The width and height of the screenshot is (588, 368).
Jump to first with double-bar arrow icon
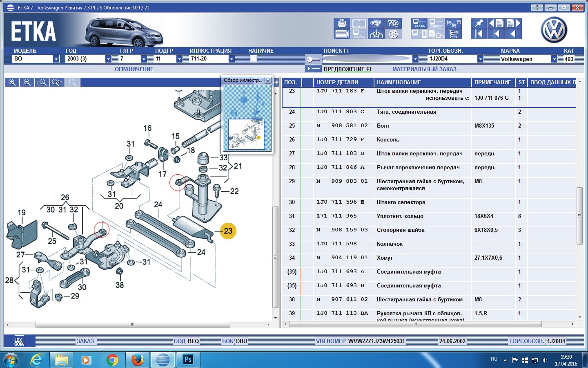click(479, 34)
